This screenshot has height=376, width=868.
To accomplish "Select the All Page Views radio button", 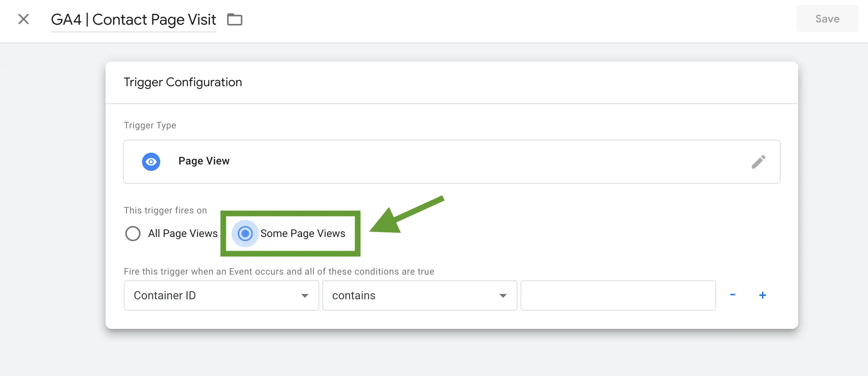I will pos(133,234).
